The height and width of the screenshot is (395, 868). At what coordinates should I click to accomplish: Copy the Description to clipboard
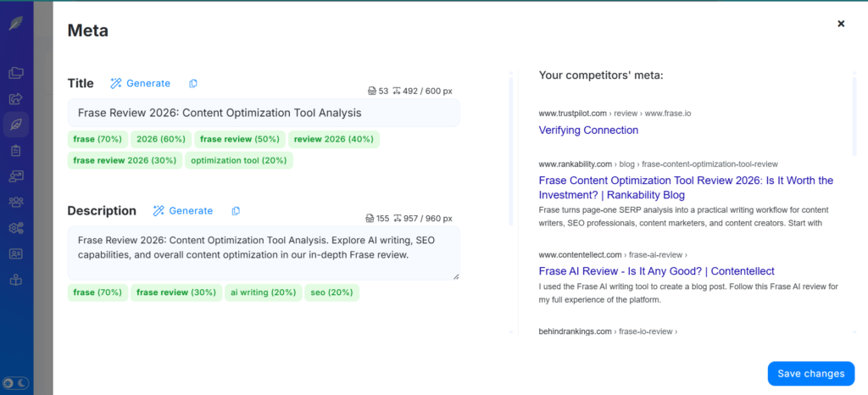[x=236, y=211]
